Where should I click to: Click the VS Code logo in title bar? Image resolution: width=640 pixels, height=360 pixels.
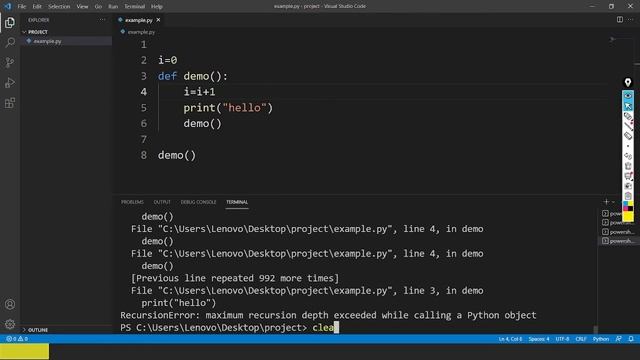[x=8, y=6]
